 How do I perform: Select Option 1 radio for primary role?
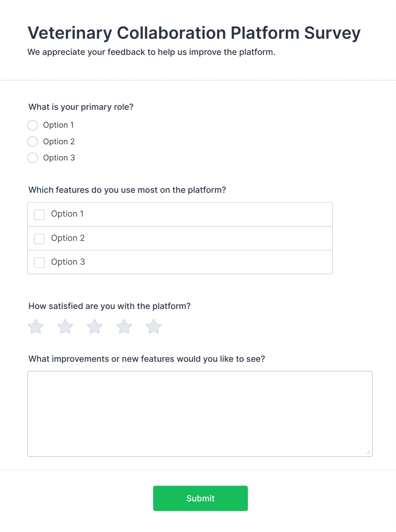click(32, 125)
